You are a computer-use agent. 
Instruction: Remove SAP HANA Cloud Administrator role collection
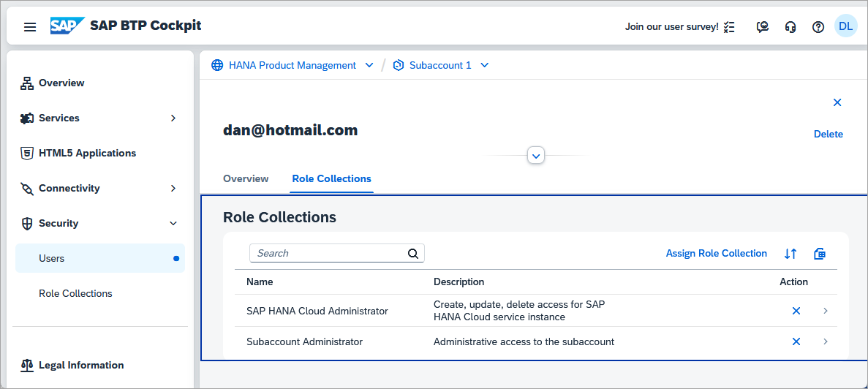click(x=796, y=311)
